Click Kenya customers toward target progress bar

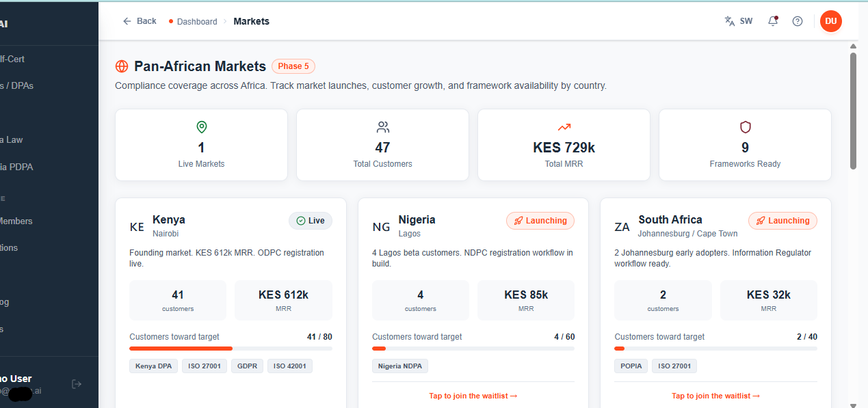(231, 349)
